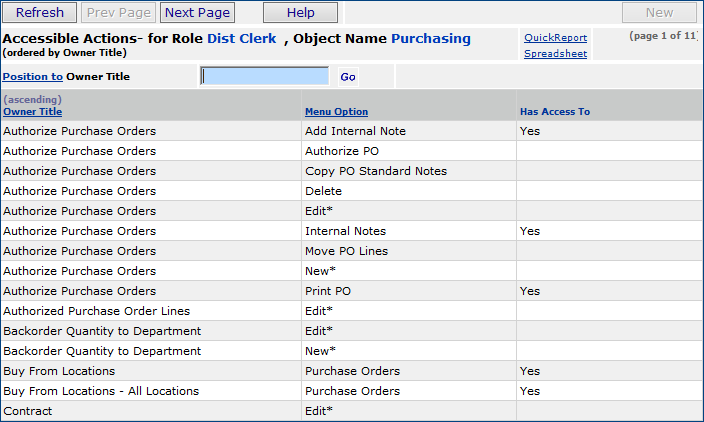The width and height of the screenshot is (704, 422).
Task: Focus the Owner Title position input field
Action: point(264,76)
